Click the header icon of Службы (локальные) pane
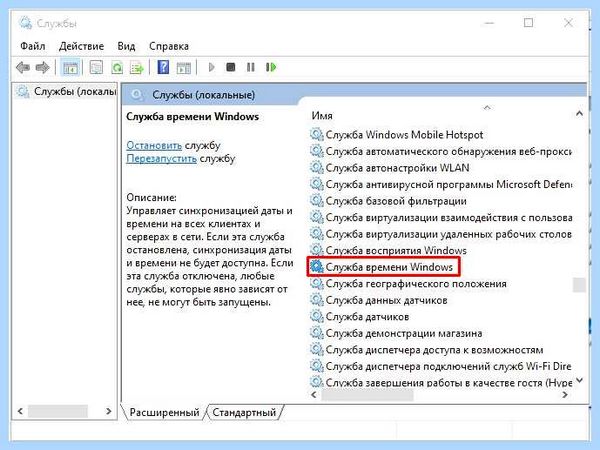600x450 pixels. point(137,95)
